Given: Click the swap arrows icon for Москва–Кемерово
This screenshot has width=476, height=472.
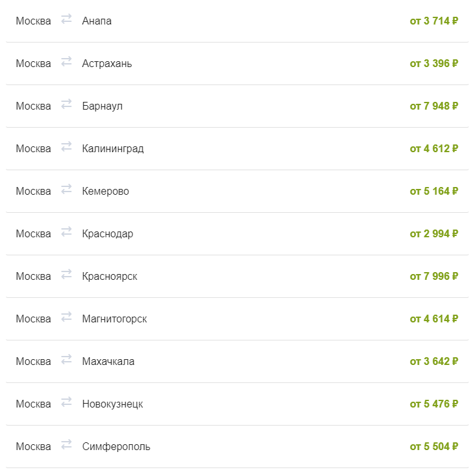Looking at the screenshot, I should click(66, 189).
